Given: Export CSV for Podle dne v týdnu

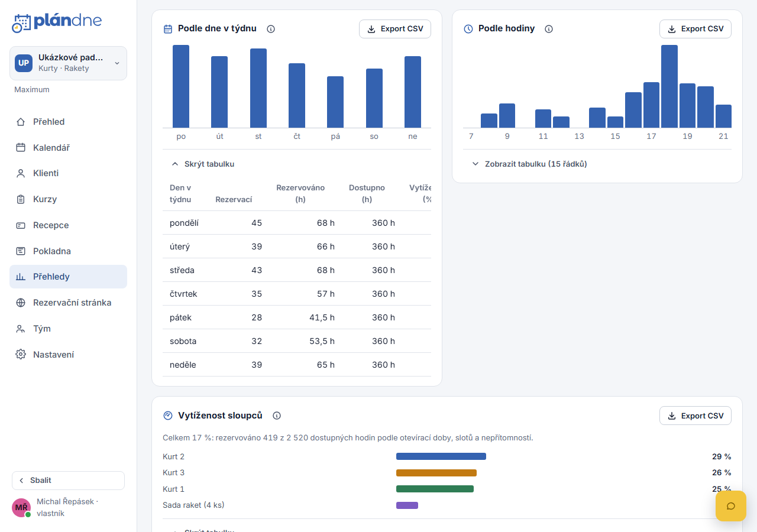Looking at the screenshot, I should click(x=395, y=29).
